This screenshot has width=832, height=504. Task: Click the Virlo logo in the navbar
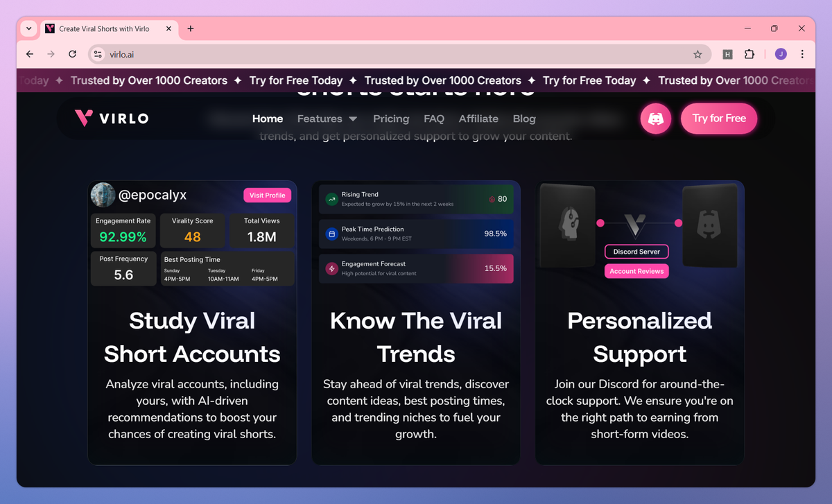[112, 119]
